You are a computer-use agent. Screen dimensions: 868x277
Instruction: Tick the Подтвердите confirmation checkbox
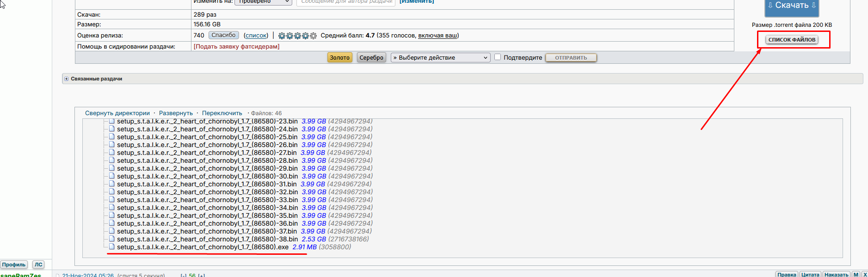498,57
